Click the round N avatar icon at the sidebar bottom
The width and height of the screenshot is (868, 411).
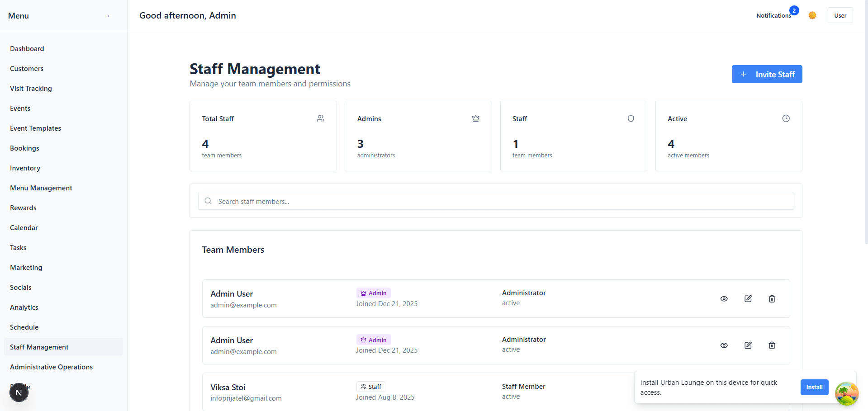[x=19, y=392]
